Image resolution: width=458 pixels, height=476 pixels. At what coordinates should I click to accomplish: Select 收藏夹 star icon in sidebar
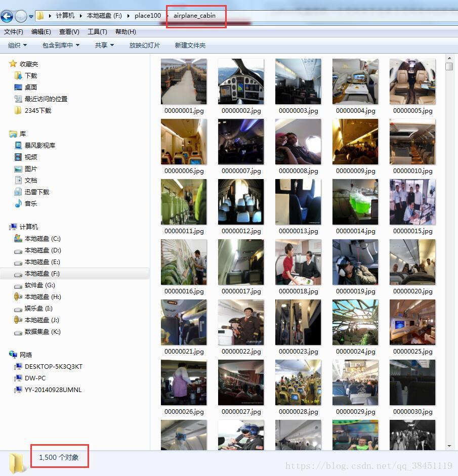pyautogui.click(x=13, y=64)
